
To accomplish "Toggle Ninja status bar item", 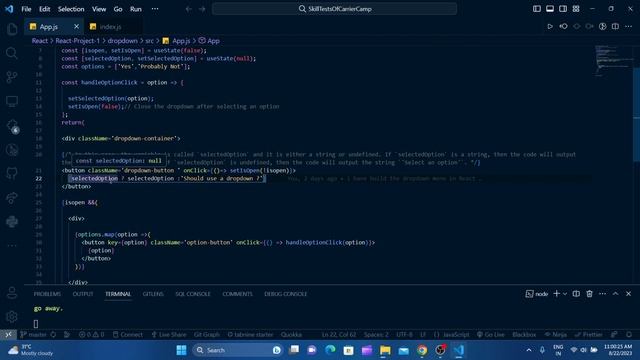I will point(556,334).
